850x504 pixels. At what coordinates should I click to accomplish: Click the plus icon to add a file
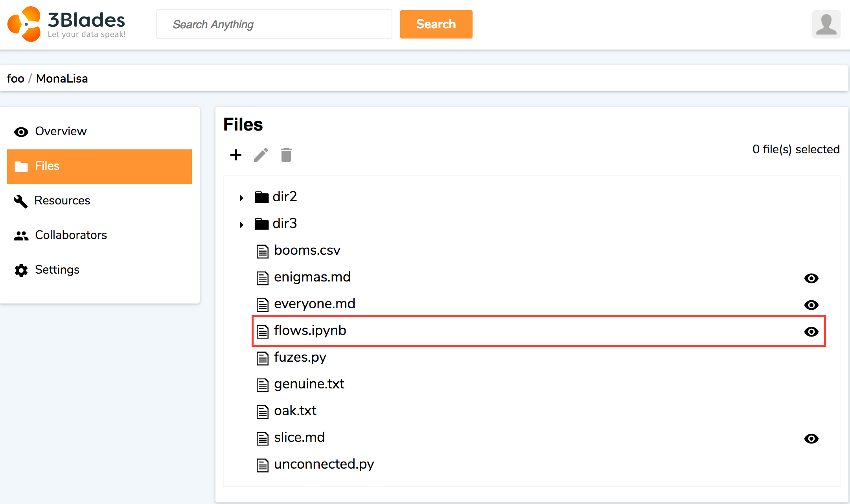point(235,155)
